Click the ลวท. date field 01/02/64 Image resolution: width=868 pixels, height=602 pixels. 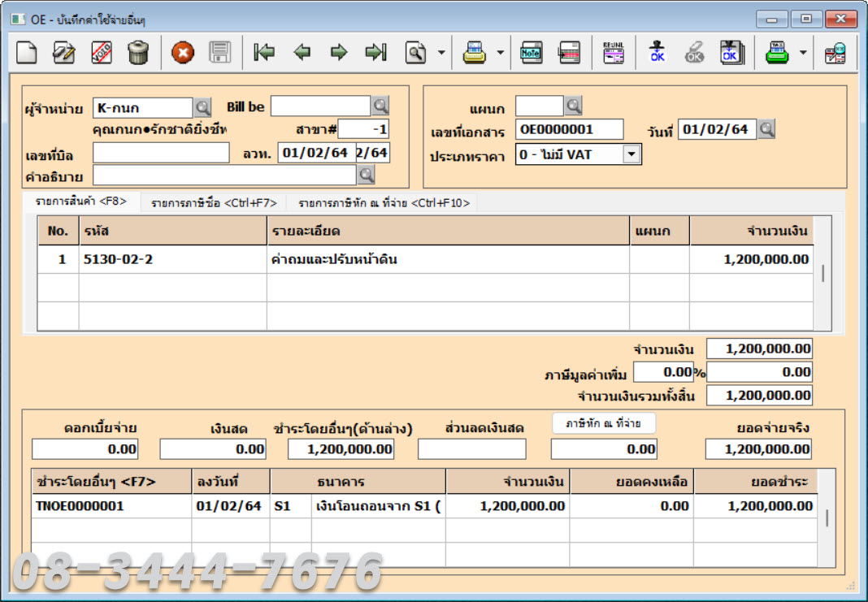[x=317, y=153]
